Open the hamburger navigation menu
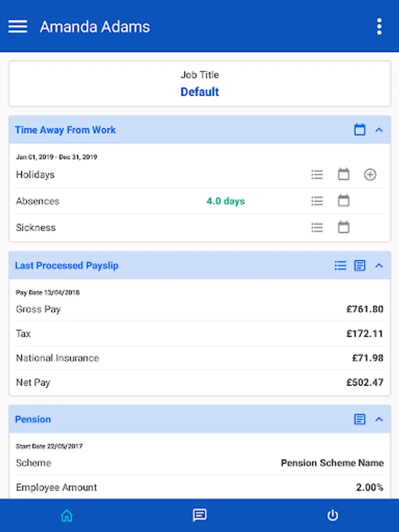This screenshot has width=399, height=532. (18, 27)
